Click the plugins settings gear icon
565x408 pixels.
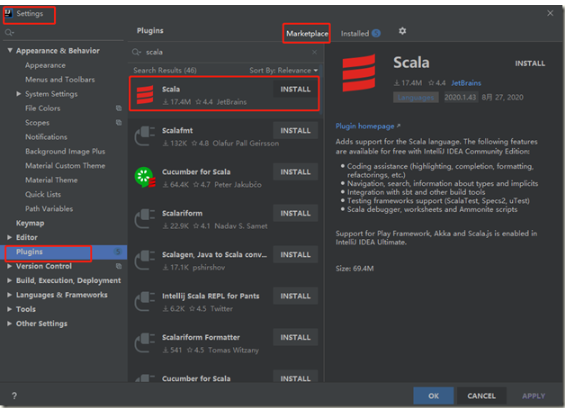[x=402, y=31]
